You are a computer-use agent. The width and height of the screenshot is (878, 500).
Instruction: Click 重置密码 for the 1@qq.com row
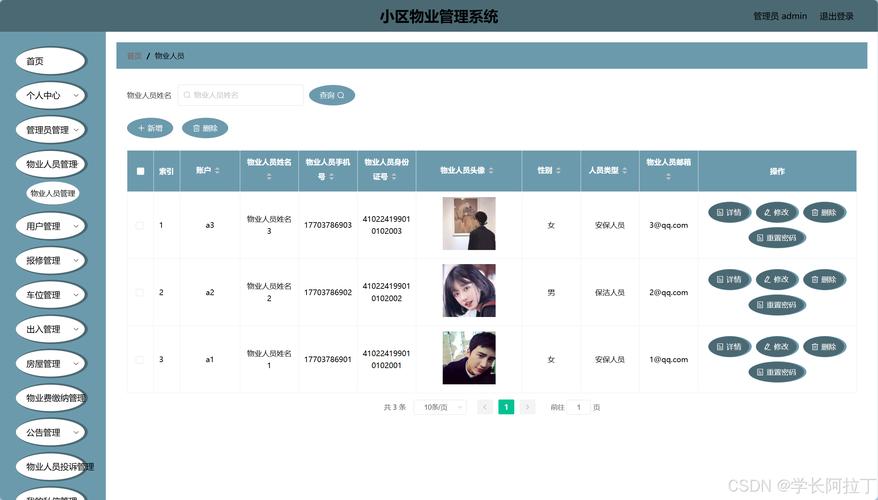pyautogui.click(x=777, y=372)
